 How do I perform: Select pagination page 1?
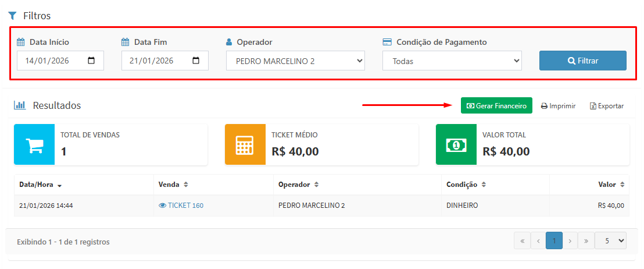[x=554, y=240]
